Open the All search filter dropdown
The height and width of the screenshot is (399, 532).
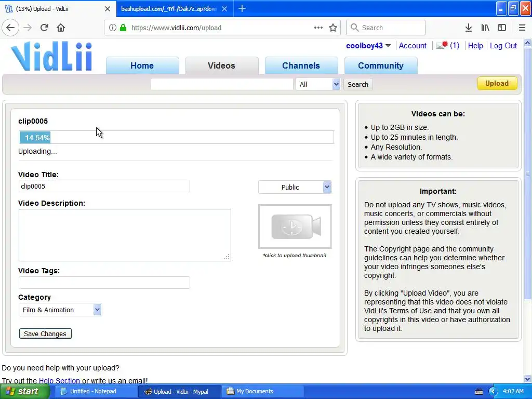[x=318, y=84]
